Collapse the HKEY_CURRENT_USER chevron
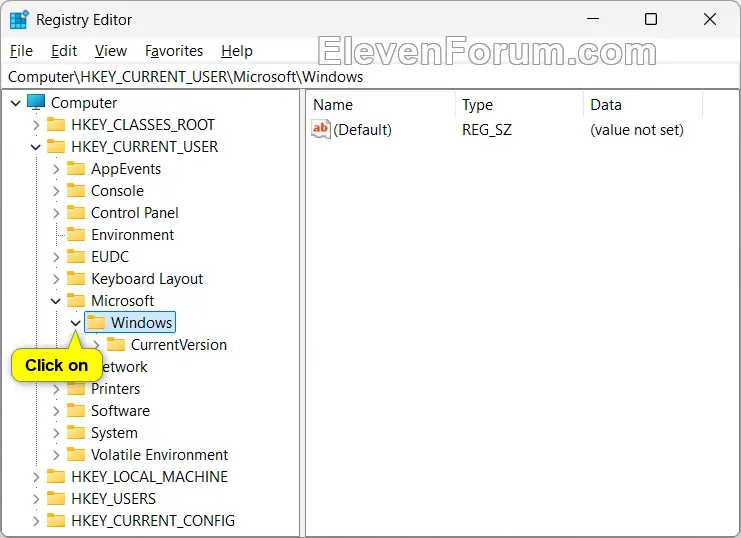This screenshot has width=741, height=538. pos(36,147)
